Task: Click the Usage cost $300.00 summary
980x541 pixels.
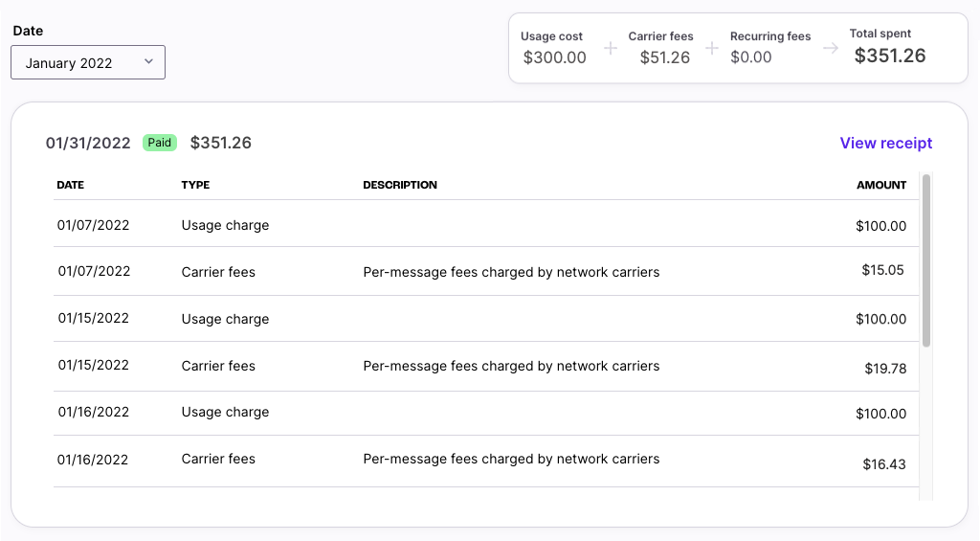Action: pos(554,48)
